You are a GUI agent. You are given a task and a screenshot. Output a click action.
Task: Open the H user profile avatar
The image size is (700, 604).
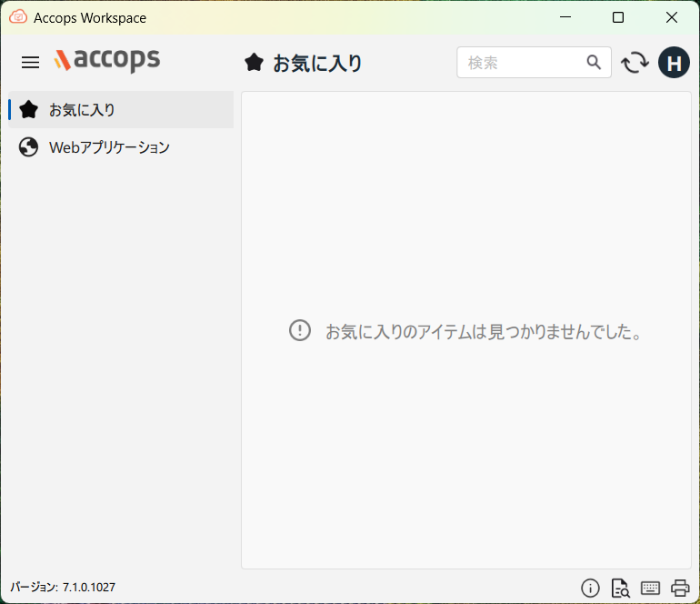[x=674, y=63]
